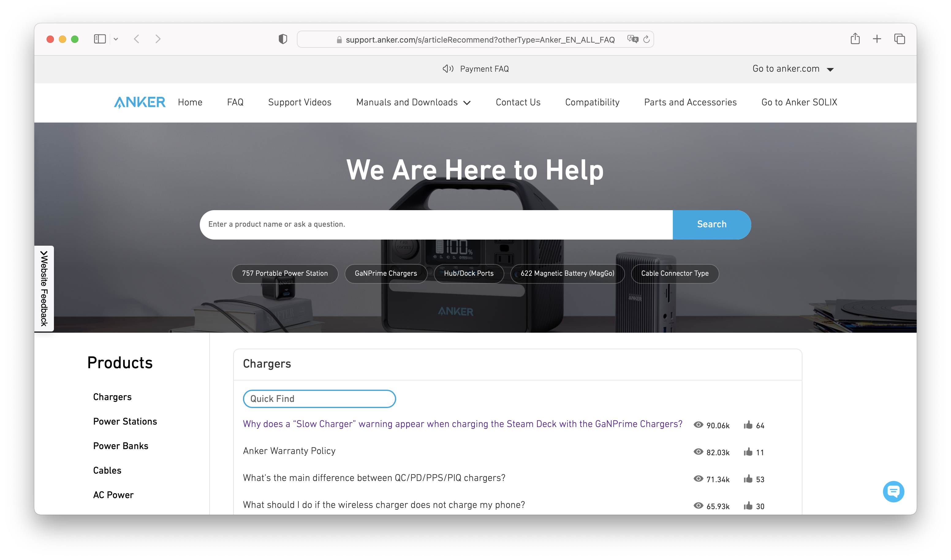The image size is (951, 560).
Task: Open the Steam Deck Slow Charger article
Action: pos(462,424)
